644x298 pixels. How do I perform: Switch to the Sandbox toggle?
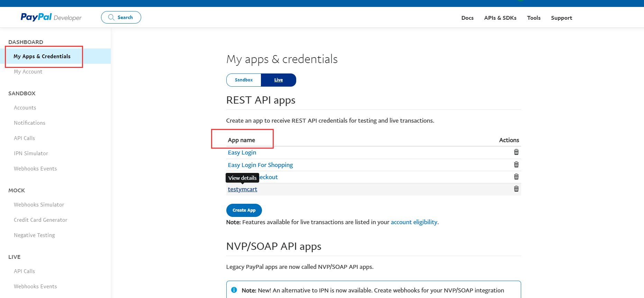(x=244, y=80)
